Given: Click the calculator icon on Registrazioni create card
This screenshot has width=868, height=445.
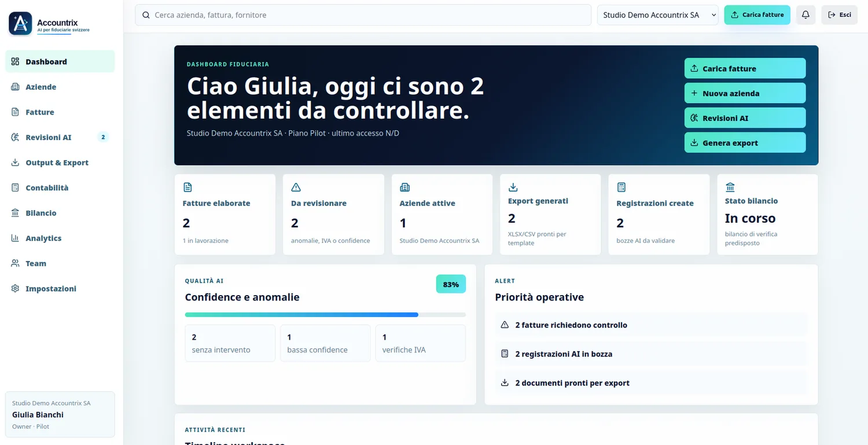Looking at the screenshot, I should (621, 187).
